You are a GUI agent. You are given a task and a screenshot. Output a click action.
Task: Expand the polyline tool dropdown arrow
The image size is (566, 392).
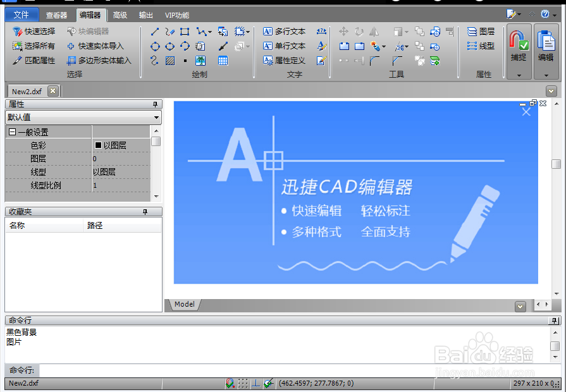[210, 32]
